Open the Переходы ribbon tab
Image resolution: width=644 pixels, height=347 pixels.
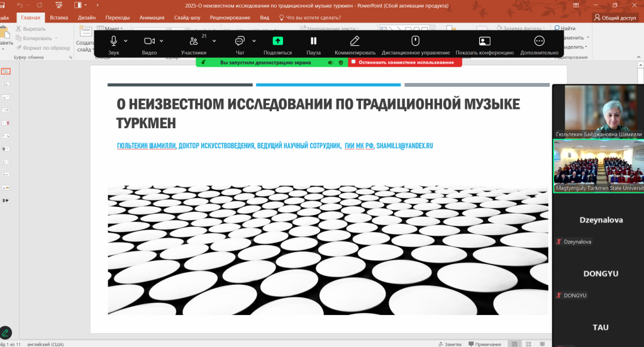click(x=118, y=18)
